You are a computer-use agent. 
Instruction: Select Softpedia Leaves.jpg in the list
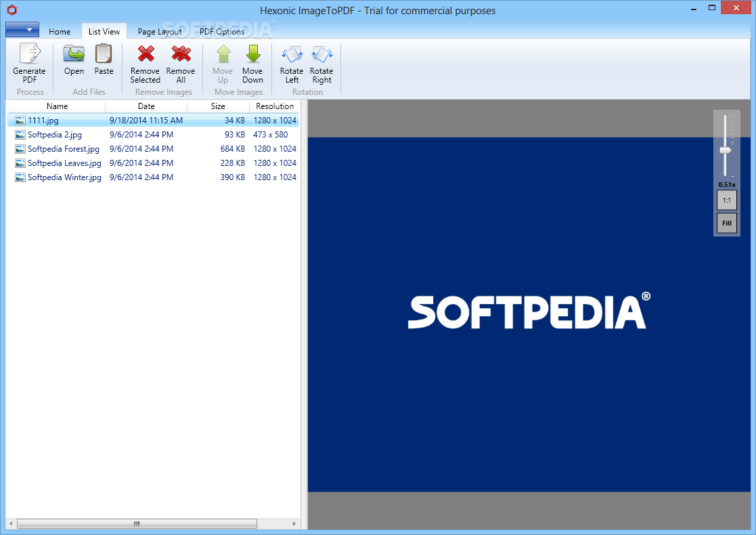pyautogui.click(x=64, y=163)
